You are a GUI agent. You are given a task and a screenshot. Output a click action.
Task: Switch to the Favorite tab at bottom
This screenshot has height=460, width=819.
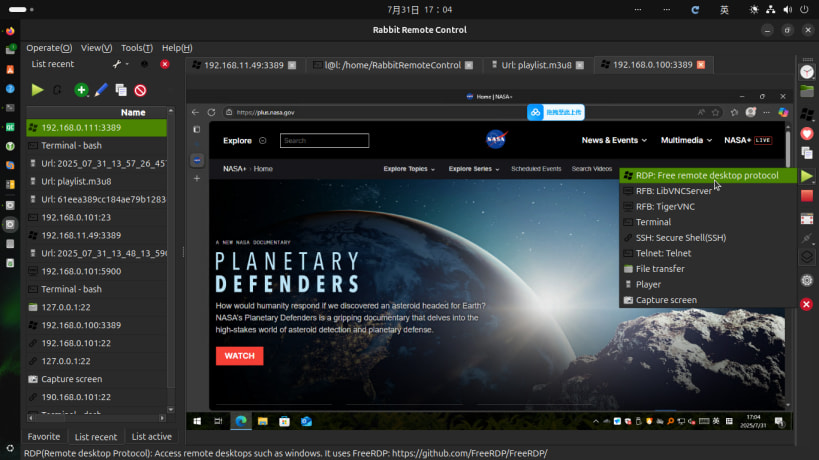44,437
